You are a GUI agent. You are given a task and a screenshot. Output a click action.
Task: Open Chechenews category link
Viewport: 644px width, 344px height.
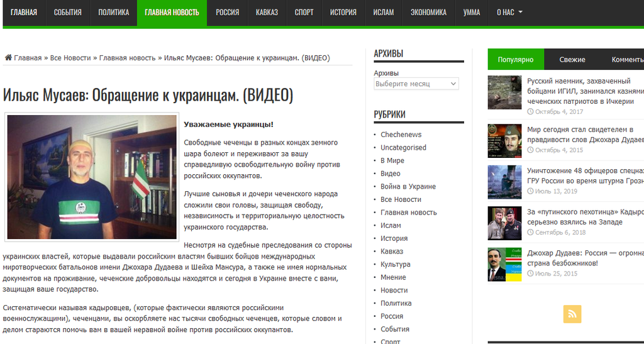401,135
